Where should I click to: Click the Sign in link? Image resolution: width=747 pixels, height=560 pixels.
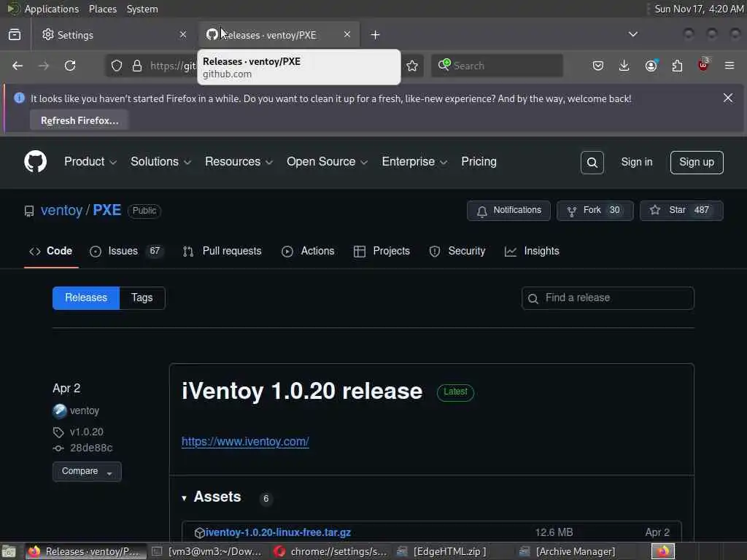click(x=636, y=163)
